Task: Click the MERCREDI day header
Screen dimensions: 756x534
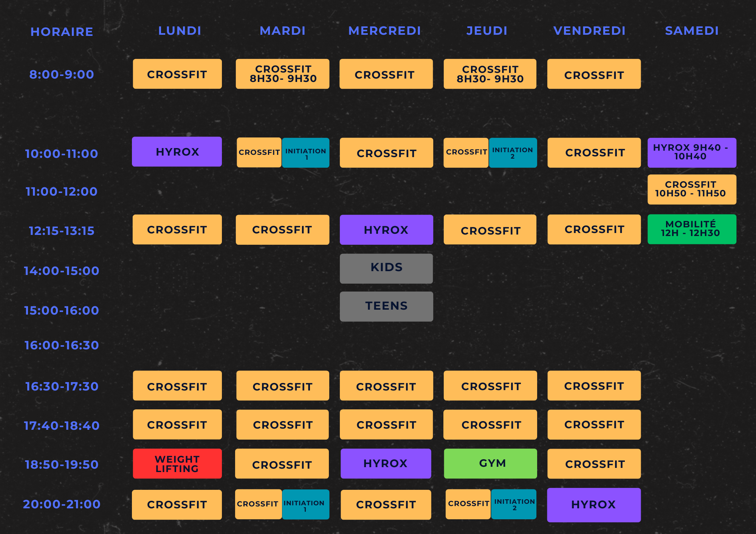Action: [384, 31]
